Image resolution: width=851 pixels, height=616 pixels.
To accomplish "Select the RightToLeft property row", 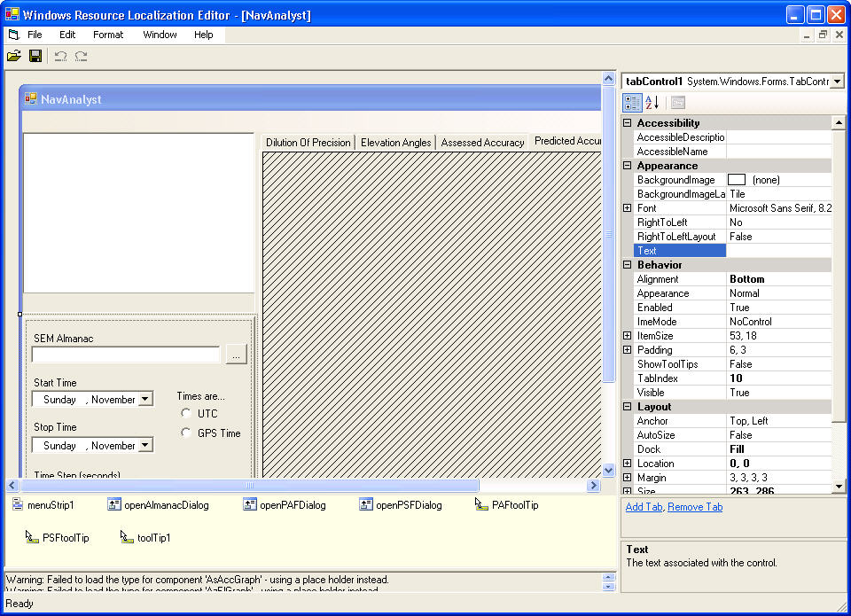I will [733, 222].
